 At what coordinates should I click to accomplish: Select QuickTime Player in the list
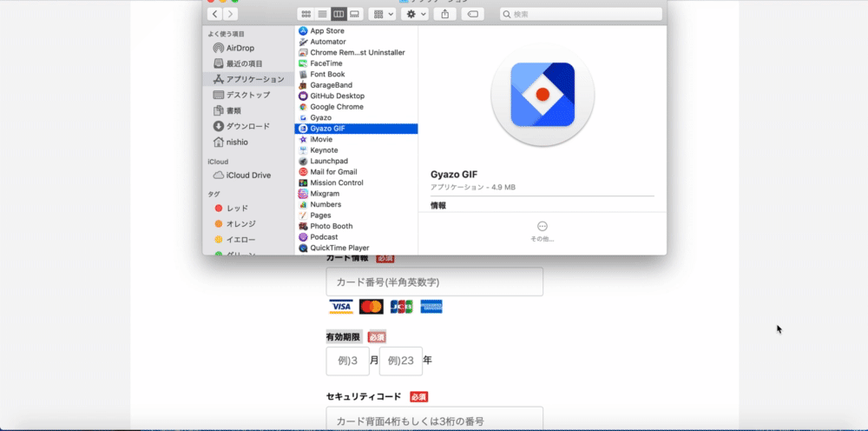[356, 249]
